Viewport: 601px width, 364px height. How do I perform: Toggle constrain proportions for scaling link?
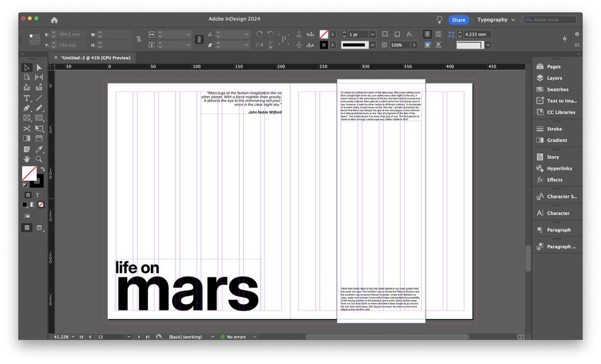coord(199,39)
